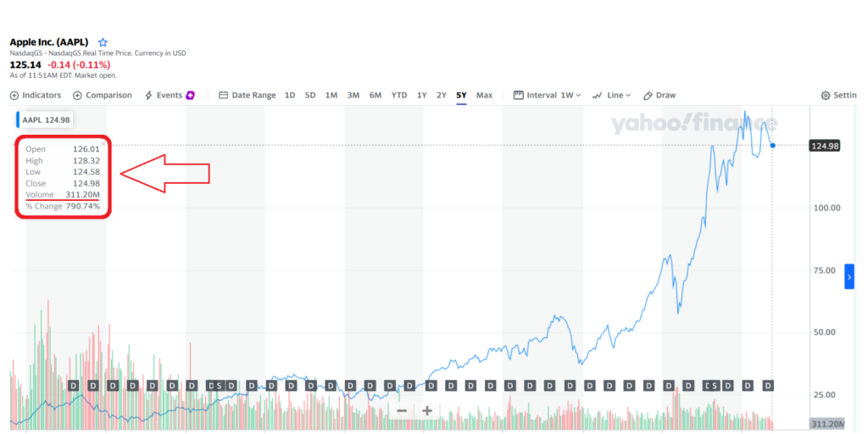Select the 5D time range
868x434 pixels.
[310, 95]
